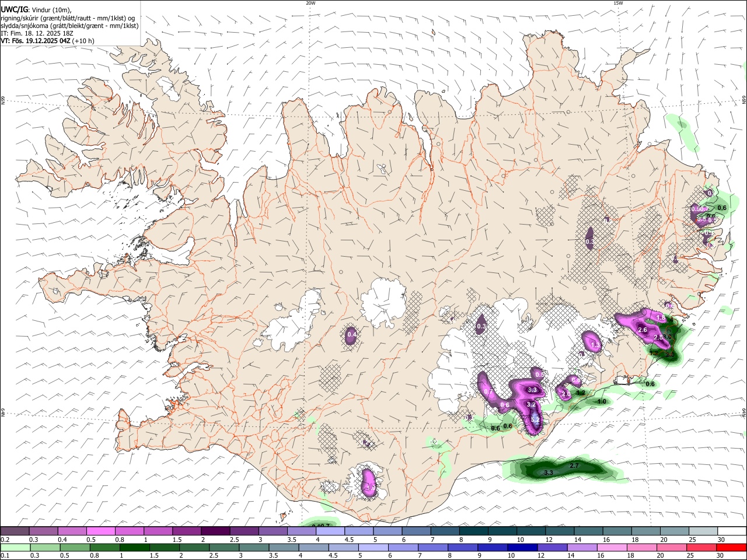Image resolution: width=747 pixels, height=560 pixels.
Task: Click the 'slydda/snjókoma' legend description line
Action: (x=70, y=26)
